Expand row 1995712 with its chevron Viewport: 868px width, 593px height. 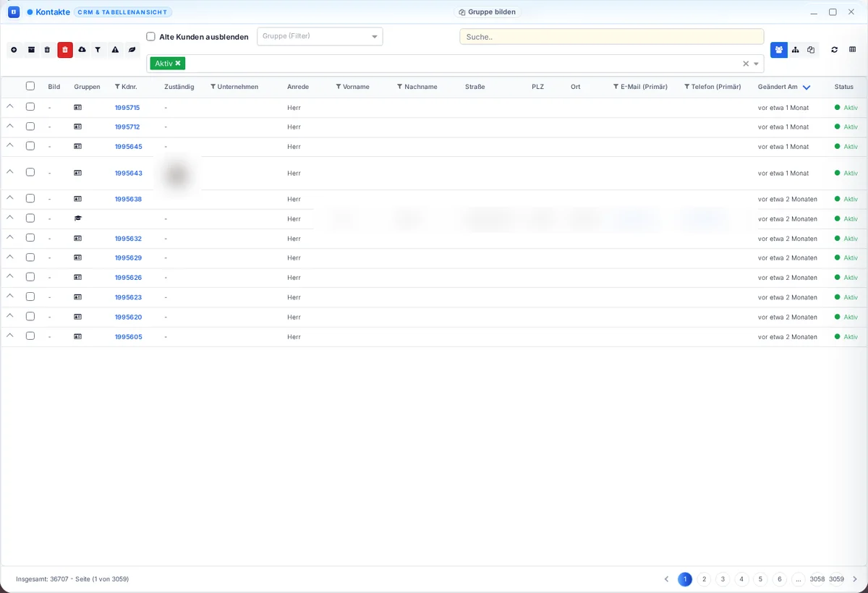pos(10,126)
